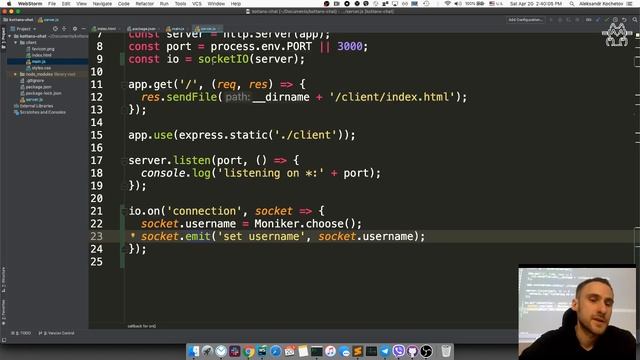Open Project panel settings gear
640x360 pixels.
[x=75, y=29]
